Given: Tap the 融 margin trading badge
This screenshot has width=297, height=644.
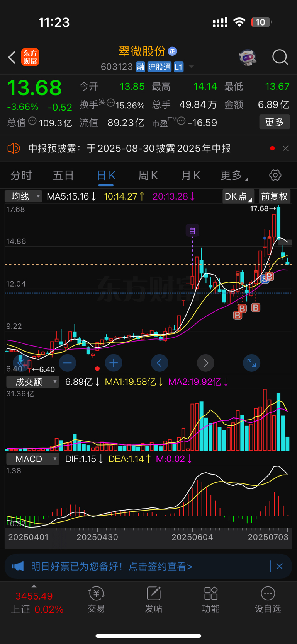Looking at the screenshot, I should click(141, 67).
